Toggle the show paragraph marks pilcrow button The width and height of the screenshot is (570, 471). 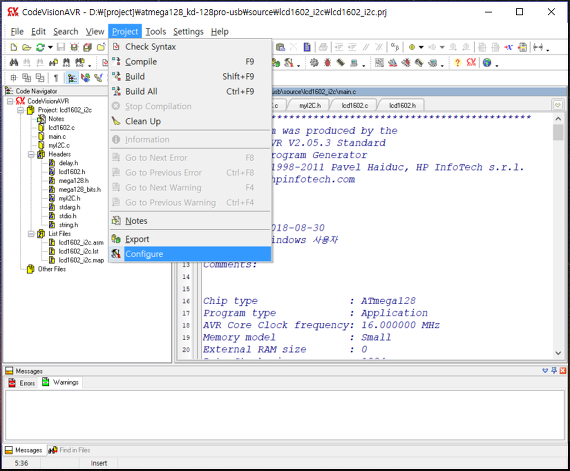pyautogui.click(x=56, y=77)
